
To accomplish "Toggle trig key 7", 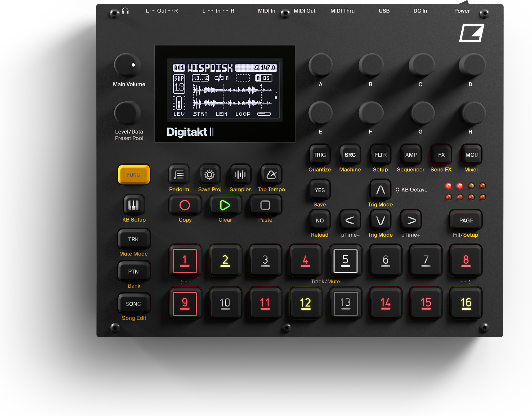I will (426, 261).
